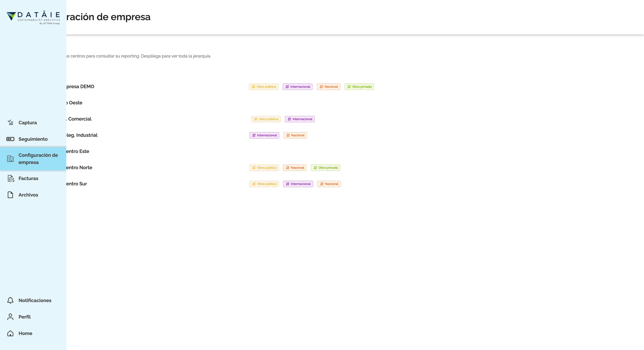Click Obra pública tag on Comercial row
Screen dimensions: 644x350
pos(266,119)
